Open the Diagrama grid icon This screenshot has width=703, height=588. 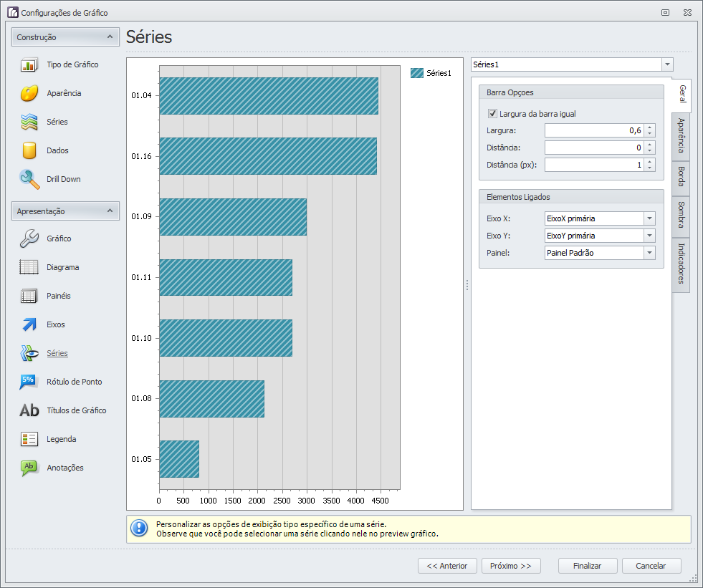29,267
